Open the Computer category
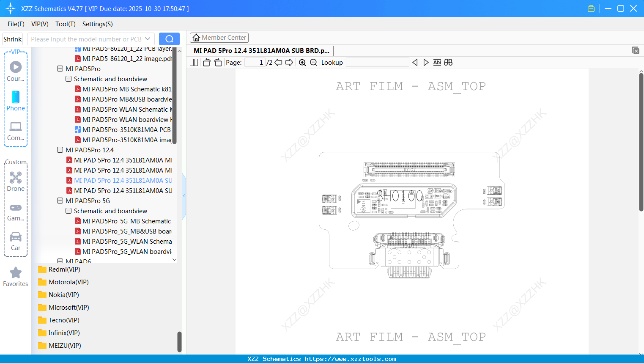 pyautogui.click(x=16, y=131)
